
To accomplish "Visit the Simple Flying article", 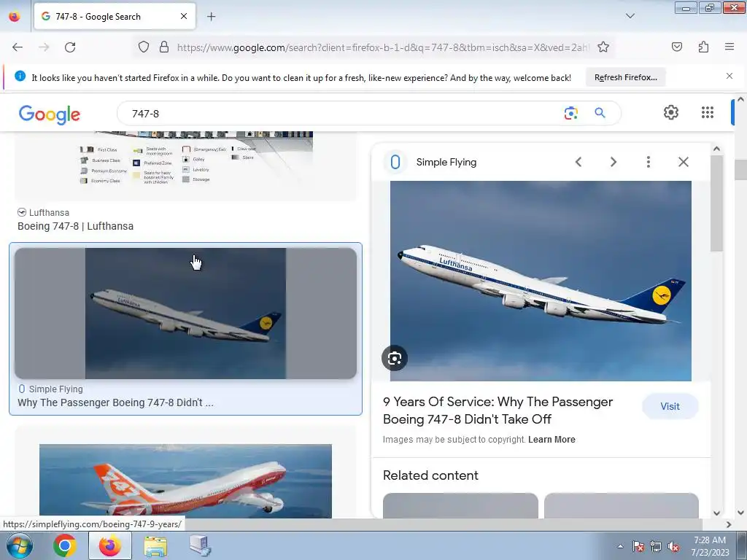I will pyautogui.click(x=670, y=406).
